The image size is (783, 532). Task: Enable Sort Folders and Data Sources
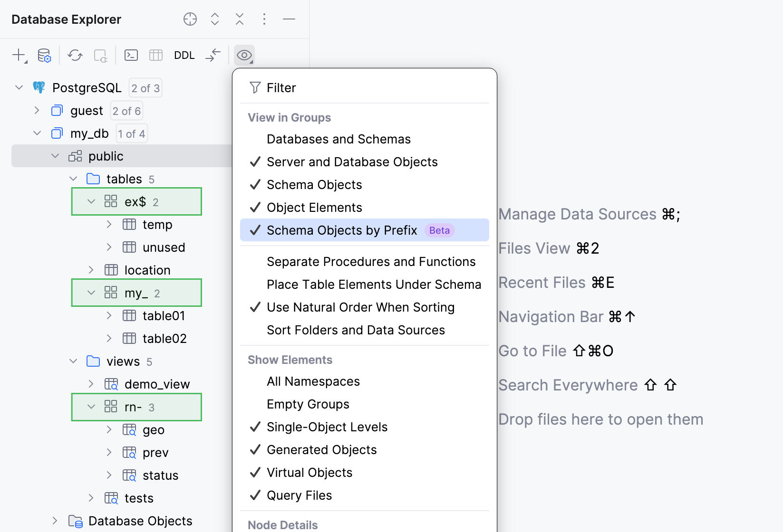365,330
